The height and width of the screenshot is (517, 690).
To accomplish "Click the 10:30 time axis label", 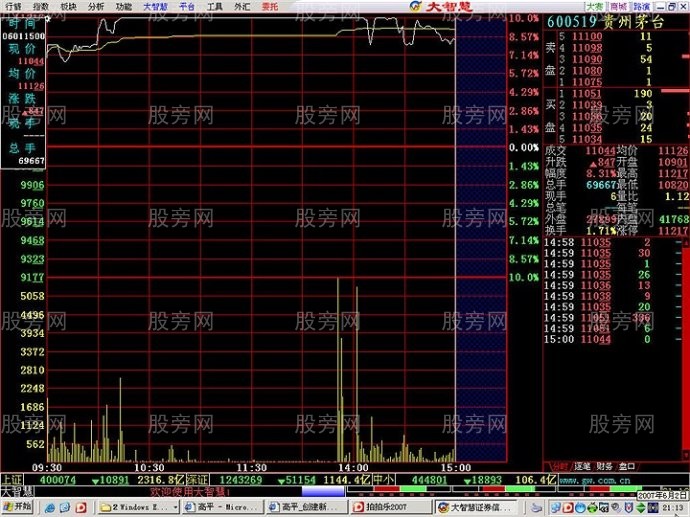I will coord(149,468).
